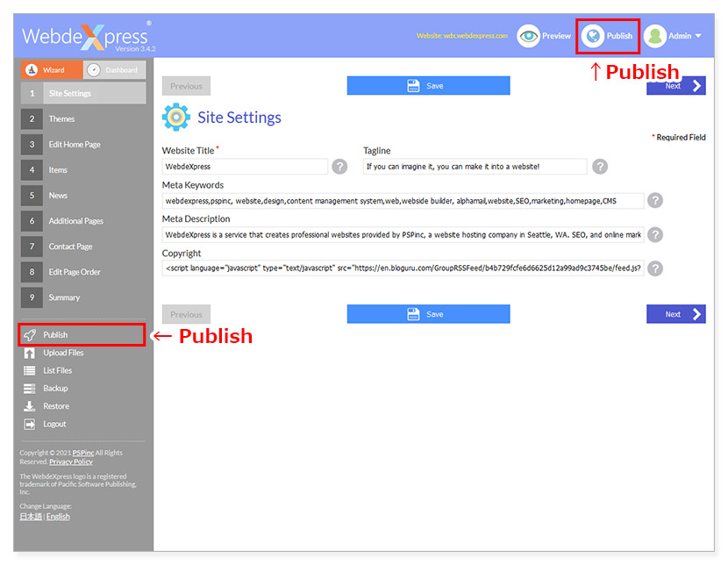Click the floppy icon on bottom Save
Viewport: 728px width, 565px height.
pos(413,314)
